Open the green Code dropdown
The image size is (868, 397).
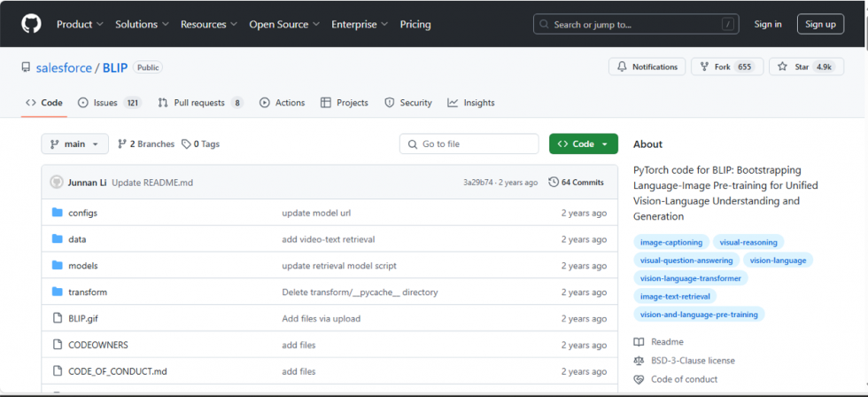583,144
